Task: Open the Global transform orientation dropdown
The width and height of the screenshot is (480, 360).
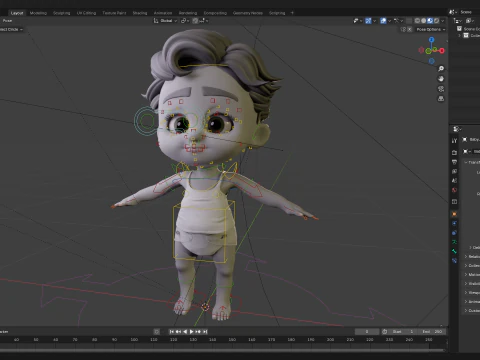Action: click(x=166, y=21)
